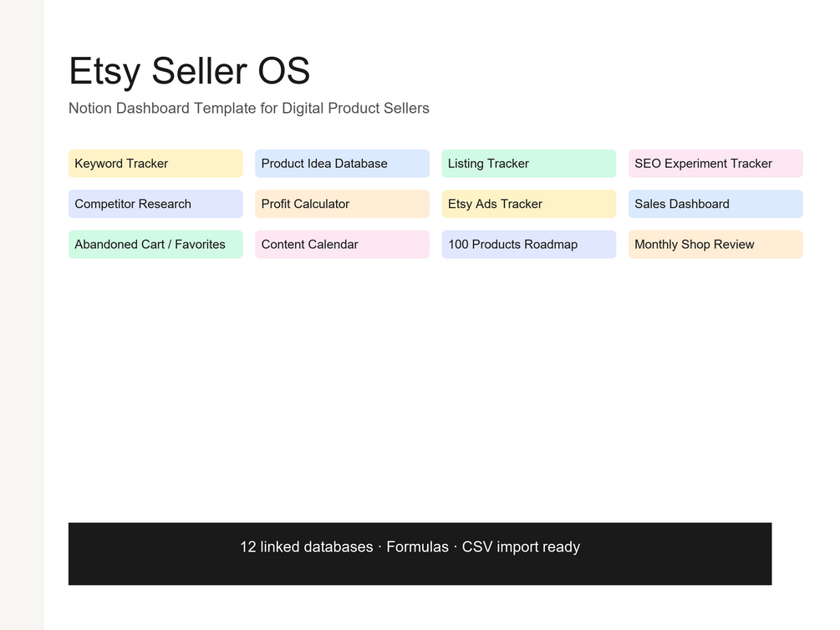Open the Monthly Shop Review tile
The height and width of the screenshot is (630, 840).
[715, 244]
